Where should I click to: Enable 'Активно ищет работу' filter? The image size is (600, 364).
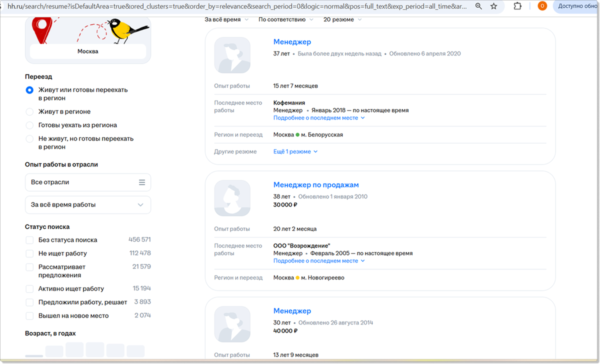[x=29, y=289]
